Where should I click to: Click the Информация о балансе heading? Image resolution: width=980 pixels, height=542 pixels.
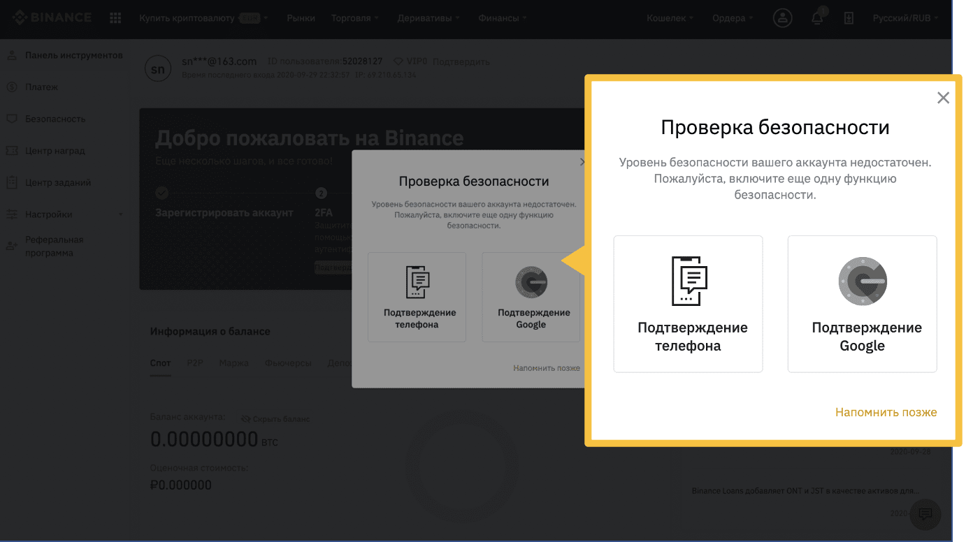210,331
